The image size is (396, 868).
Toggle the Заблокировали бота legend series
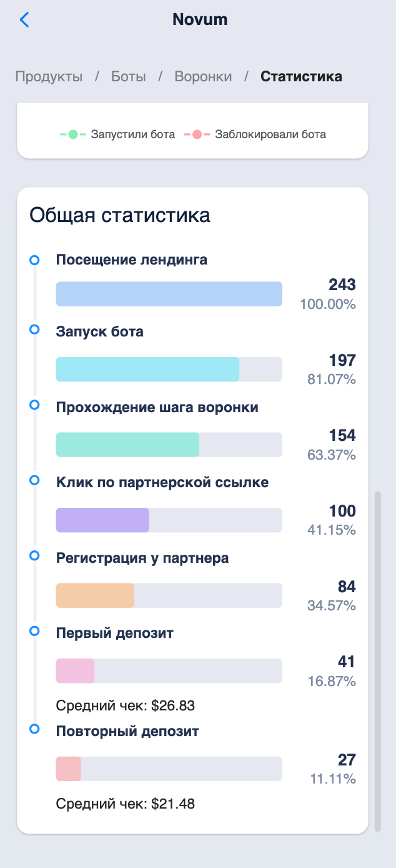pos(255,134)
